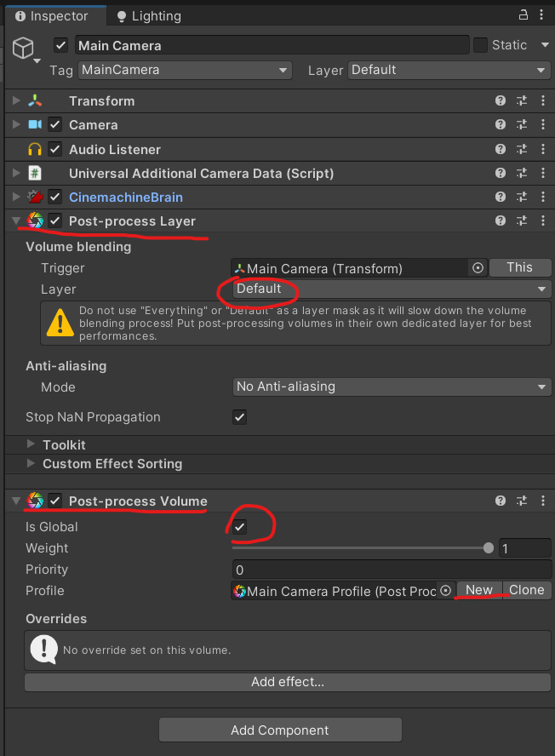This screenshot has height=756, width=555.
Task: Click the Add effect... button
Action: click(287, 682)
